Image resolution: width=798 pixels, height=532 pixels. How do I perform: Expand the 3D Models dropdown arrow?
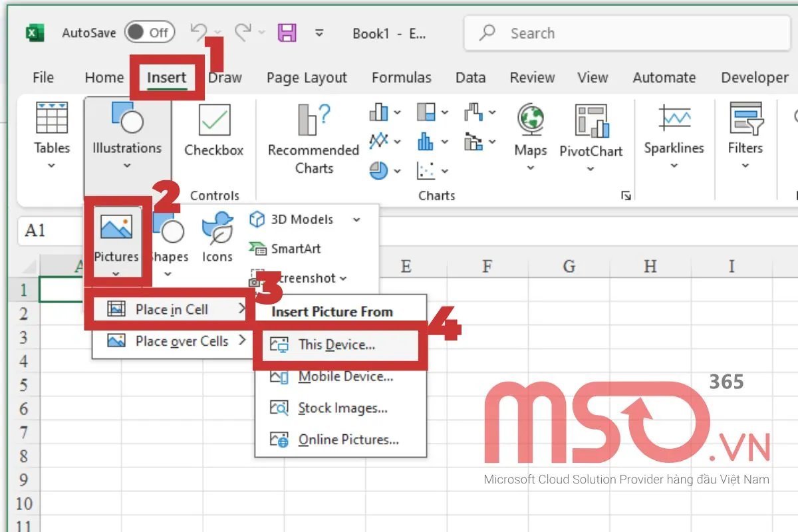(357, 219)
